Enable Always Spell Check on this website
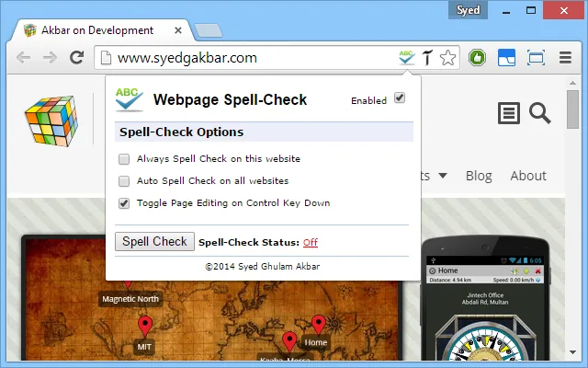Viewport: 588px width, 368px height. 124,159
